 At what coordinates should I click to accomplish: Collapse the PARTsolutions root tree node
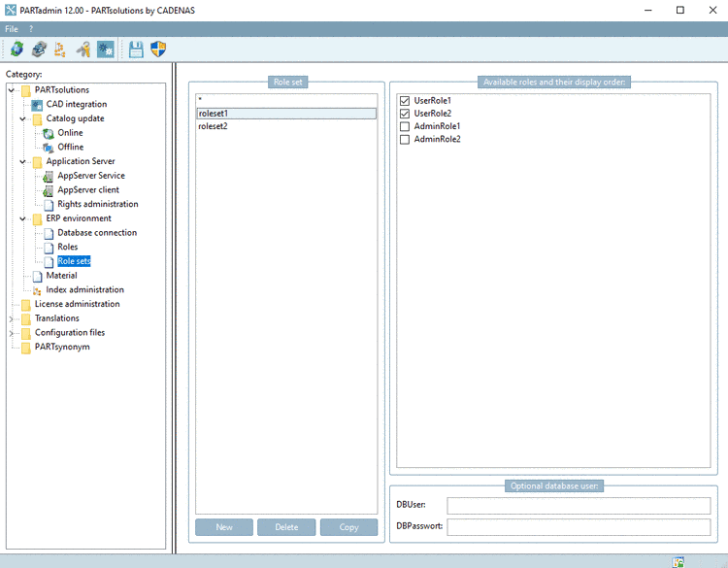[x=12, y=90]
